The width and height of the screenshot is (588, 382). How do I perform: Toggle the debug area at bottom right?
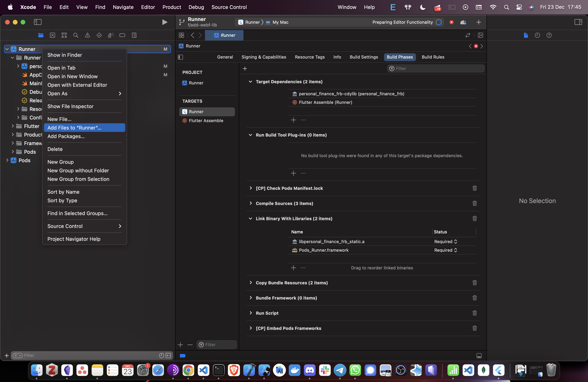[x=479, y=356]
